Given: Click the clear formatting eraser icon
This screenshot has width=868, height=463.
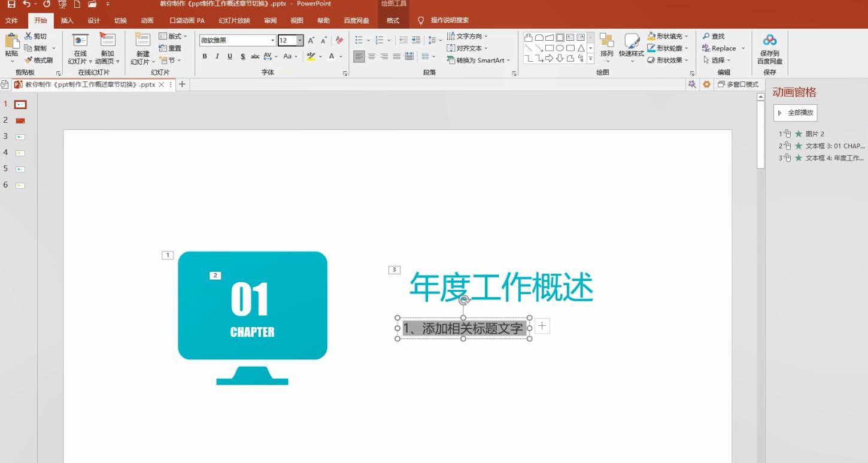Looking at the screenshot, I should (x=339, y=41).
